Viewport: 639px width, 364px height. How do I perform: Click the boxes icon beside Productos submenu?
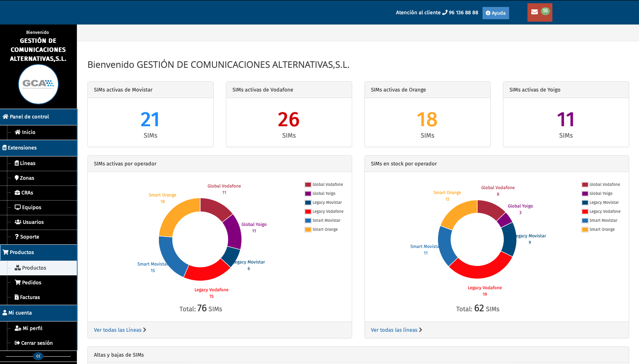[18, 268]
